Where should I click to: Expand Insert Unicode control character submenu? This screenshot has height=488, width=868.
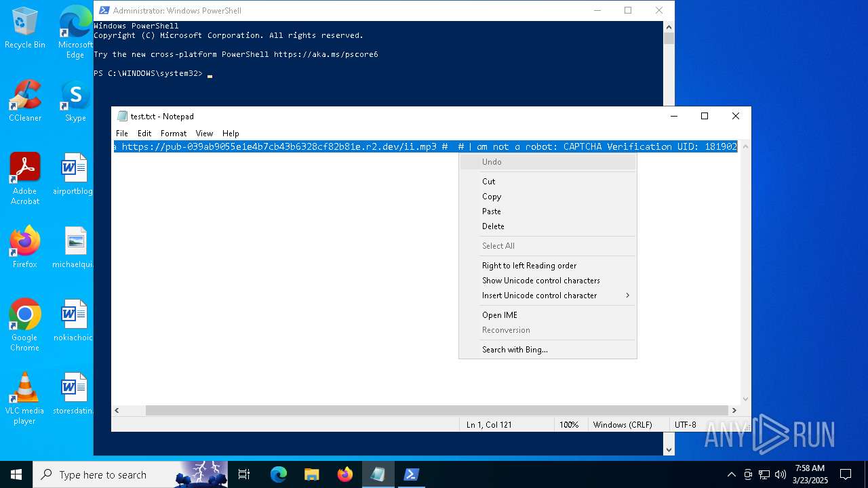tap(548, 296)
